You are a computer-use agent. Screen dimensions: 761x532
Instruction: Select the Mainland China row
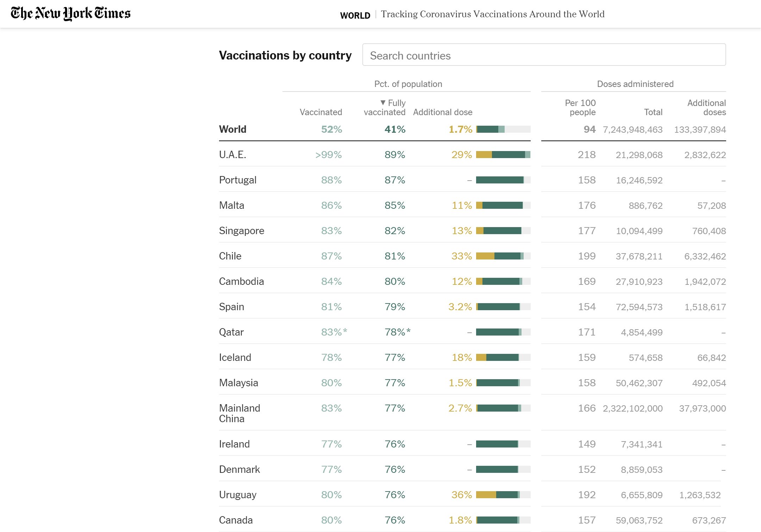[239, 413]
